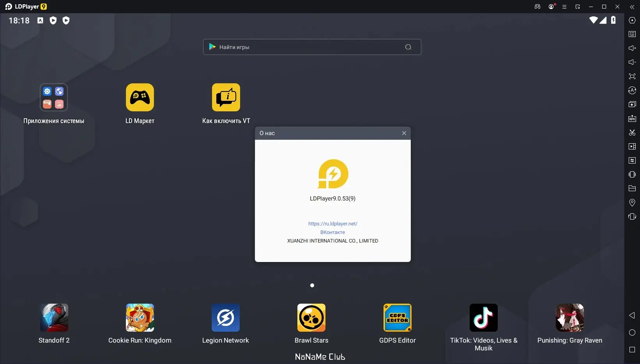Launch LD Маркет app
The image size is (640, 364).
[x=140, y=97]
